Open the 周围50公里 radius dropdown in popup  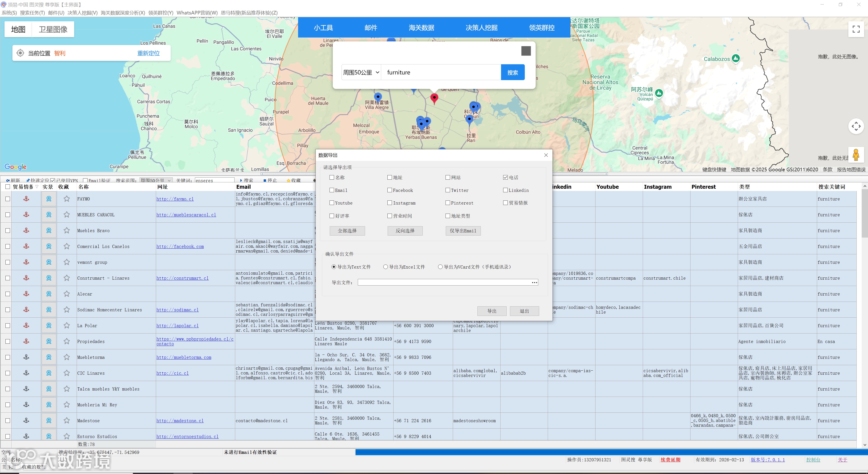[361, 72]
